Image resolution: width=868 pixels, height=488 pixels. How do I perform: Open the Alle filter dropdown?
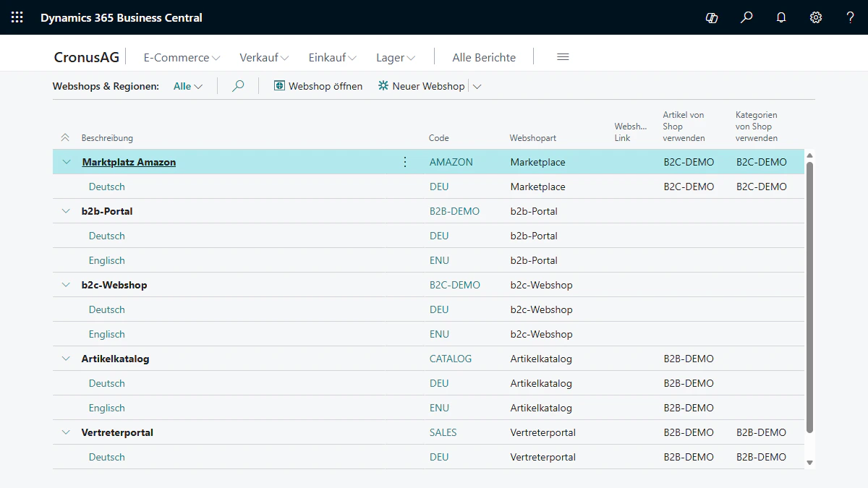coord(188,86)
